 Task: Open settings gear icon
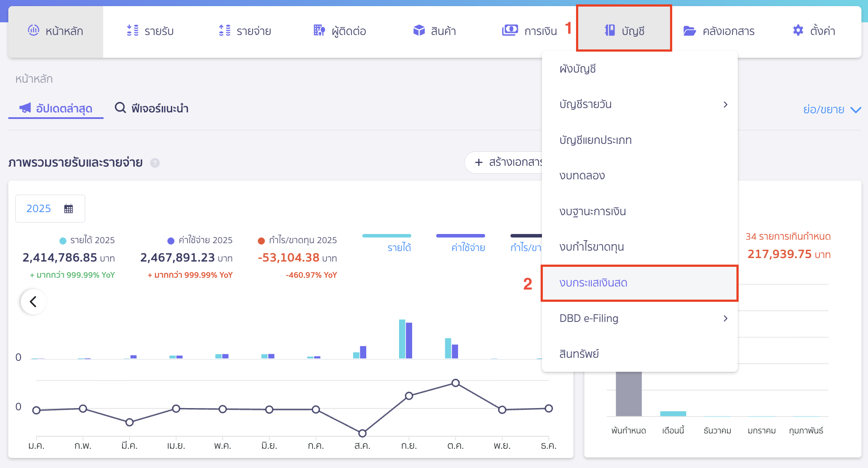pos(798,31)
